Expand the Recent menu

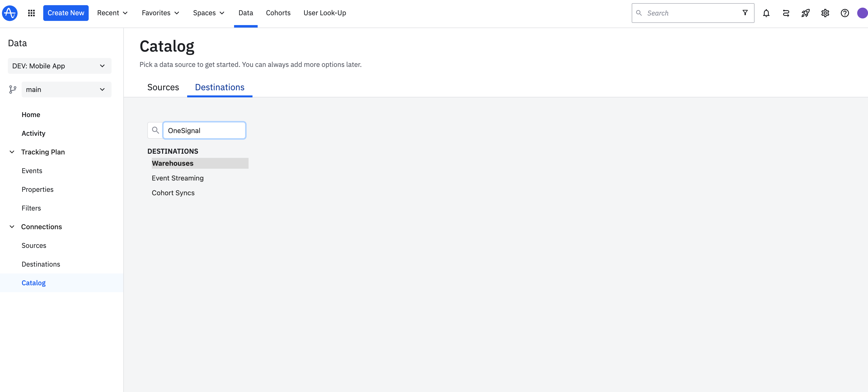[112, 13]
